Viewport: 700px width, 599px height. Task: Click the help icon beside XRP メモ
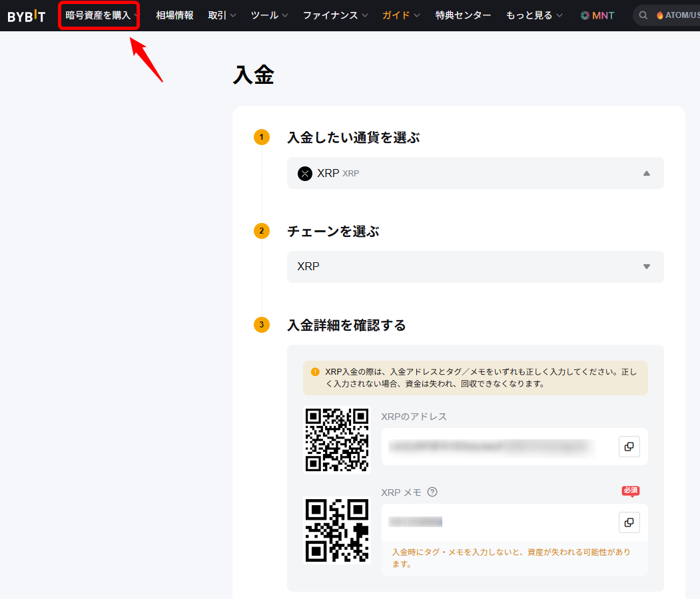pyautogui.click(x=432, y=493)
